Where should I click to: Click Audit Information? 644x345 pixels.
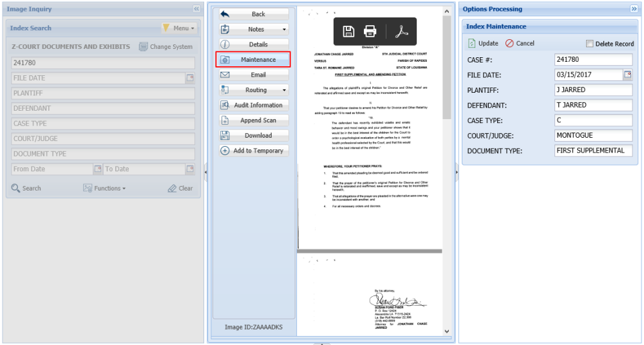pyautogui.click(x=254, y=105)
